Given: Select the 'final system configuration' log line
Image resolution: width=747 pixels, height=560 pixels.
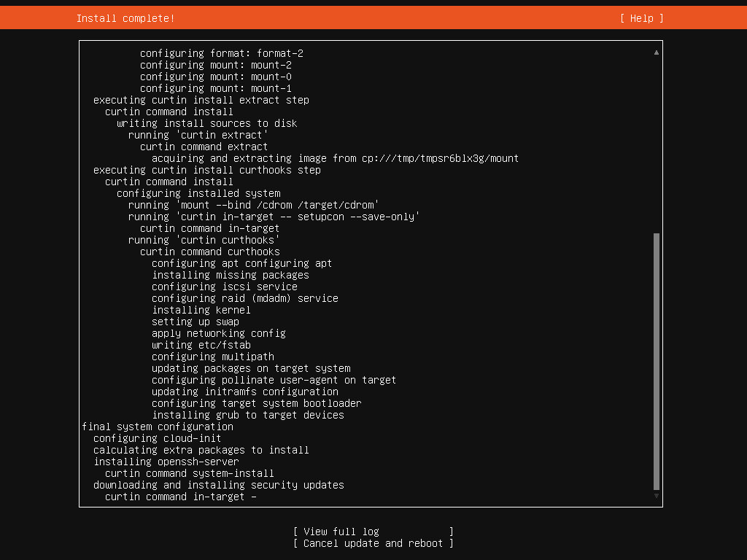Looking at the screenshot, I should click(158, 427).
